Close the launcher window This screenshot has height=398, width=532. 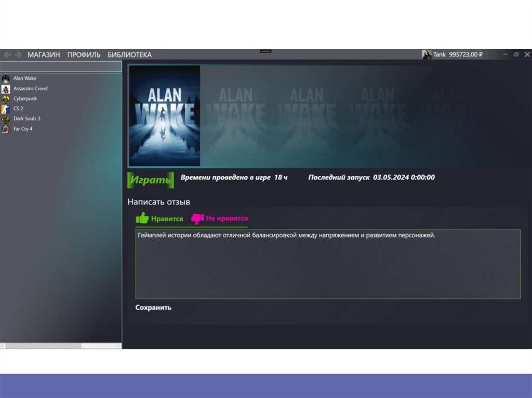pyautogui.click(x=527, y=54)
